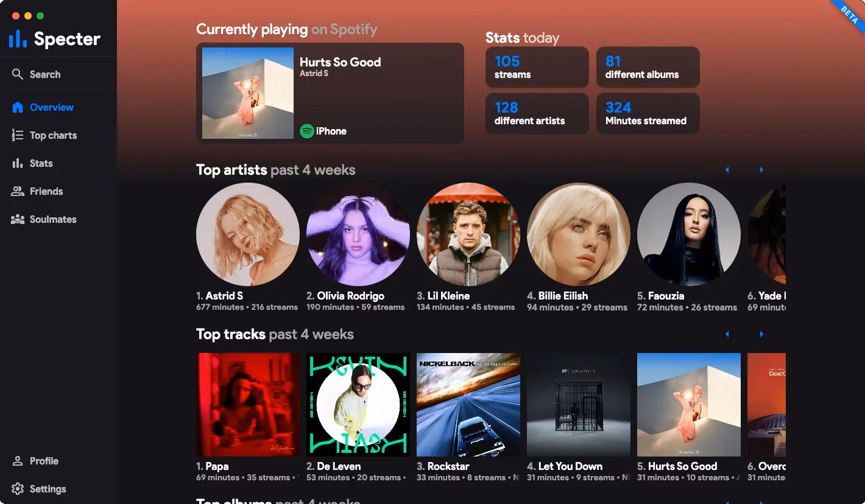Open Settings via the gear icon
This screenshot has width=865, height=504.
17,489
